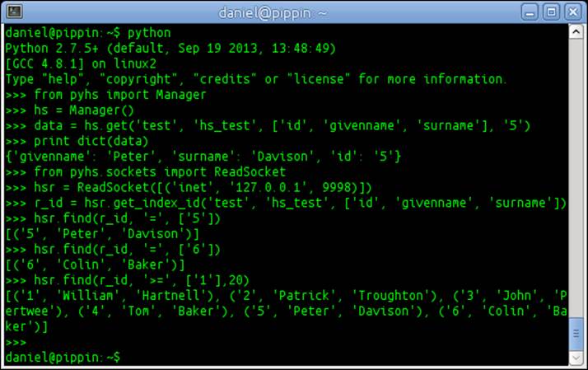Screen dimensions: 588x370
Task: Click the 'hs = Manager()' line
Action: [x=69, y=110]
